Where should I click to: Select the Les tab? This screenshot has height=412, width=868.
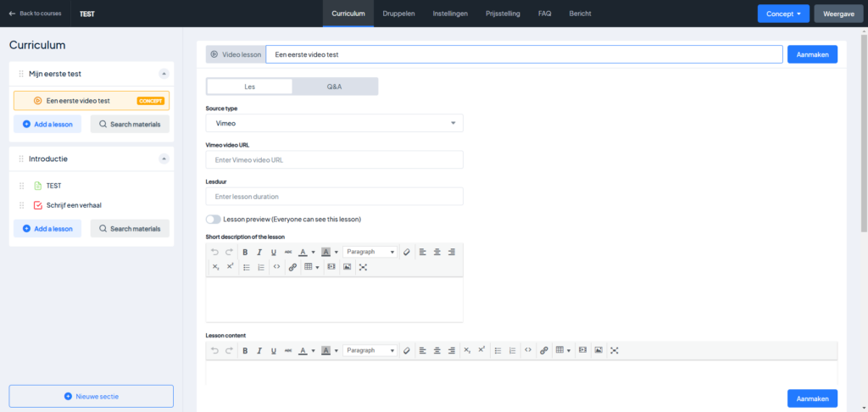(x=250, y=86)
